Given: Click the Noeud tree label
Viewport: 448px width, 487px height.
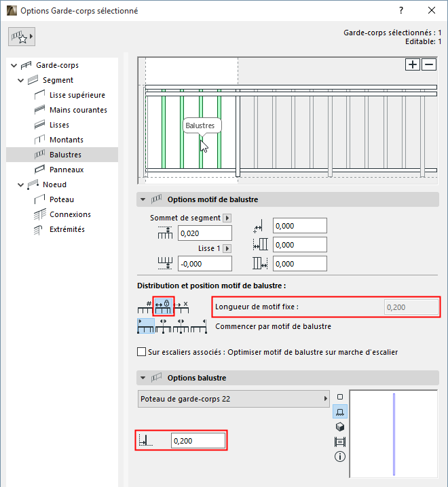Looking at the screenshot, I should [x=54, y=184].
